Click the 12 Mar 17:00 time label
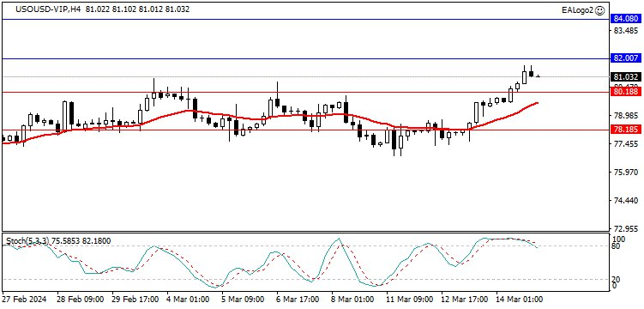 [464, 299]
